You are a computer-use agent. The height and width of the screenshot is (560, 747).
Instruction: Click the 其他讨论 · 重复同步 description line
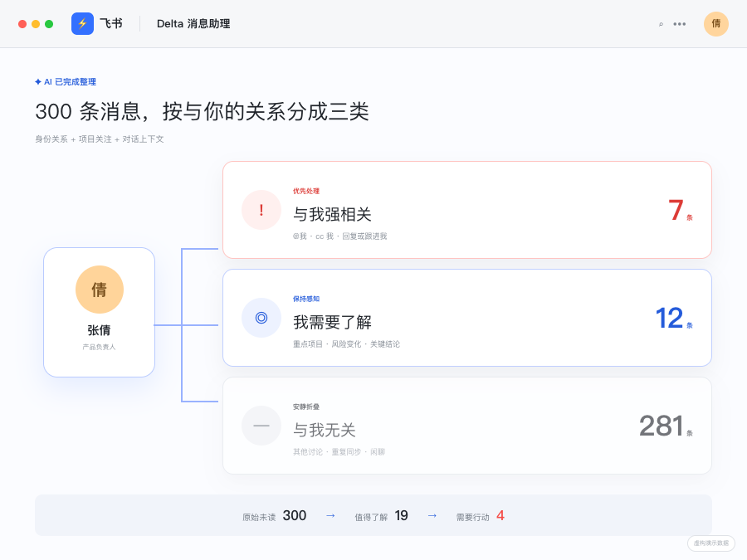tap(339, 452)
